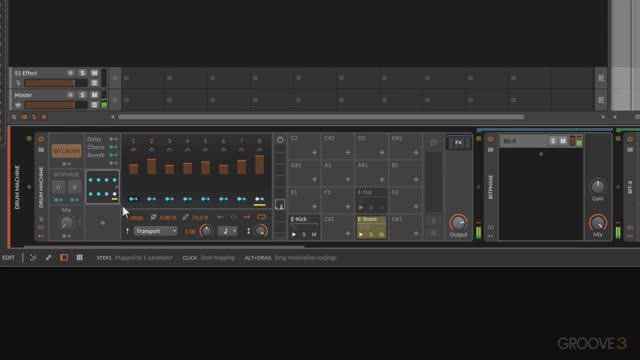The height and width of the screenshot is (360, 640).
Task: Mute the BIT-8 layer in chain
Action: pyautogui.click(x=563, y=141)
